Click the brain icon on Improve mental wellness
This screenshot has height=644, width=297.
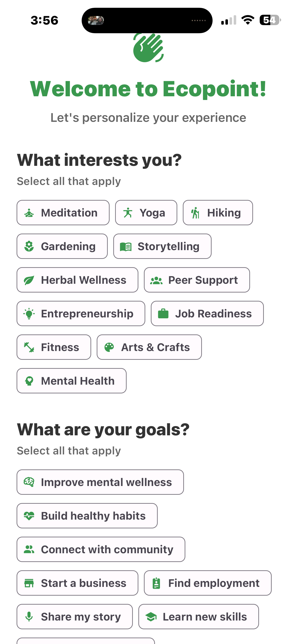pyautogui.click(x=29, y=482)
